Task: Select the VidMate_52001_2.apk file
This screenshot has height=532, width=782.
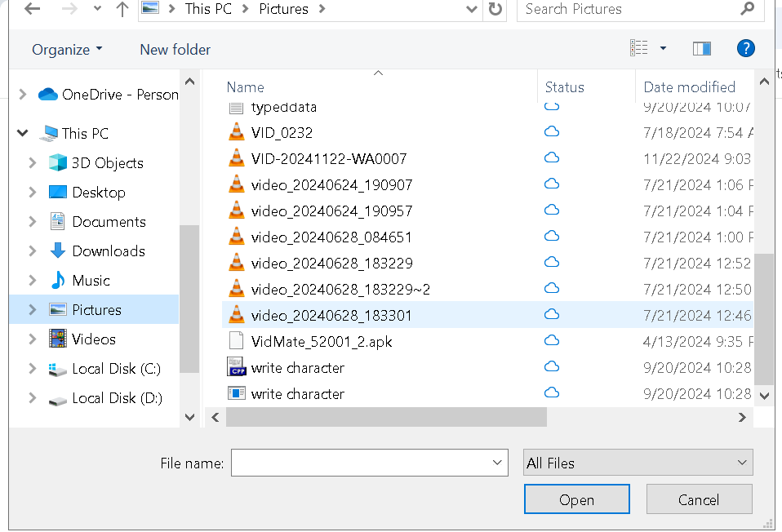Action: (x=322, y=342)
